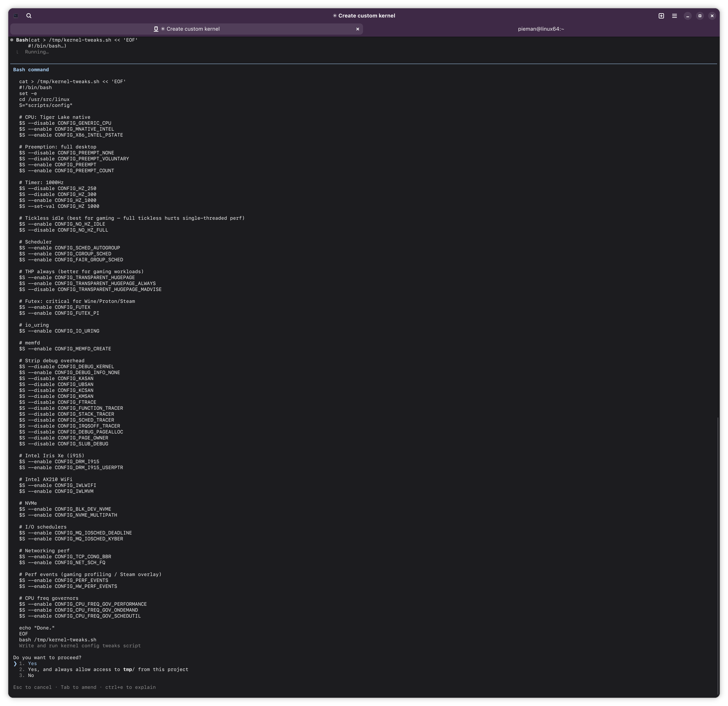Choose option 1 Yes to proceed
728x706 pixels.
32,664
